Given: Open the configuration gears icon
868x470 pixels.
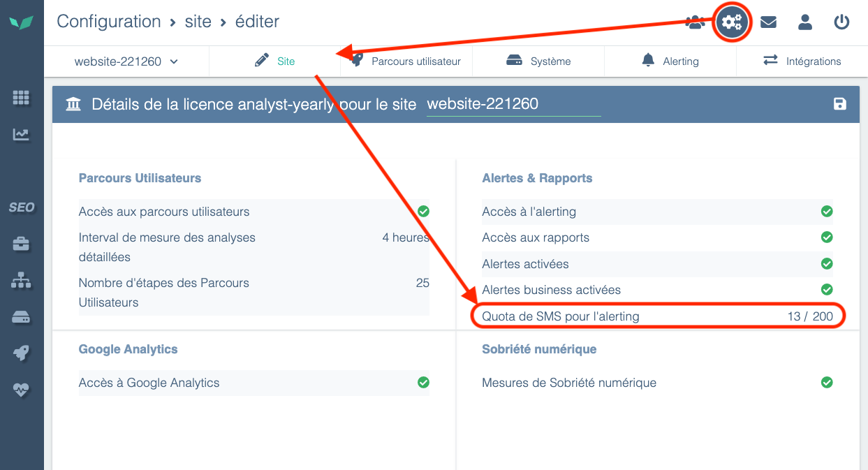Looking at the screenshot, I should 732,22.
